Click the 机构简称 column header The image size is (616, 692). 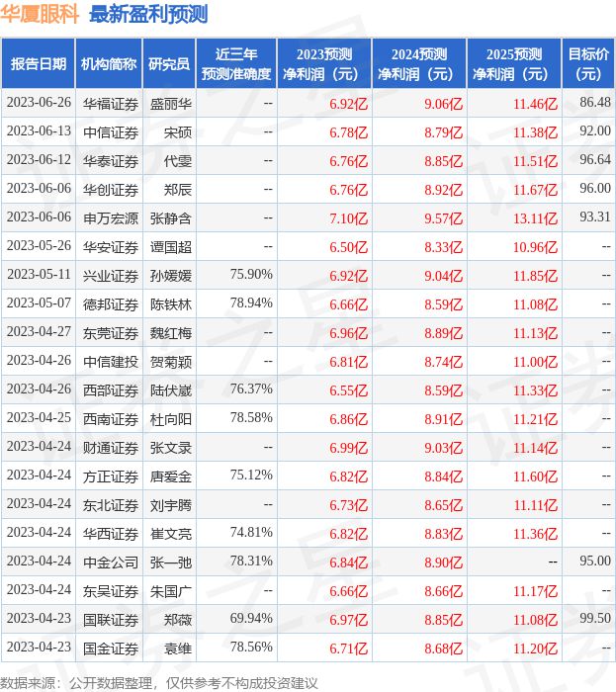click(x=109, y=63)
